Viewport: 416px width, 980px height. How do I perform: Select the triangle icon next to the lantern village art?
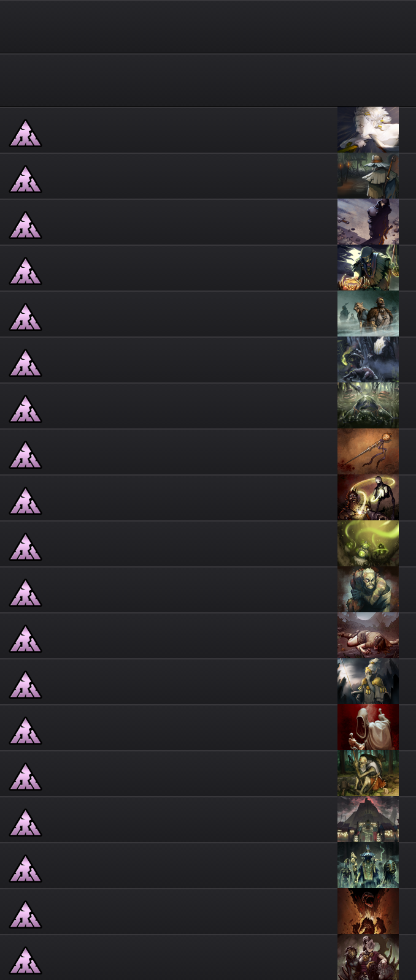[x=25, y=179]
